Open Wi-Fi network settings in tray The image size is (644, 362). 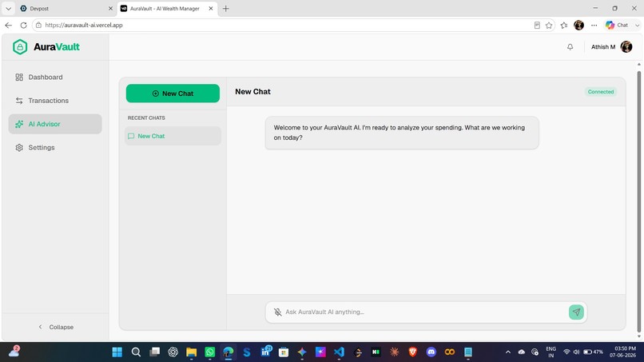click(x=566, y=352)
